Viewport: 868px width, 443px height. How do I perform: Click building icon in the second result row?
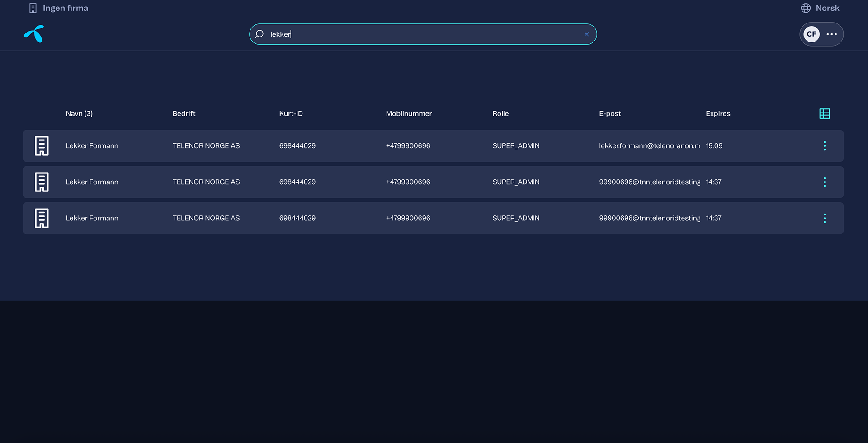pyautogui.click(x=42, y=182)
